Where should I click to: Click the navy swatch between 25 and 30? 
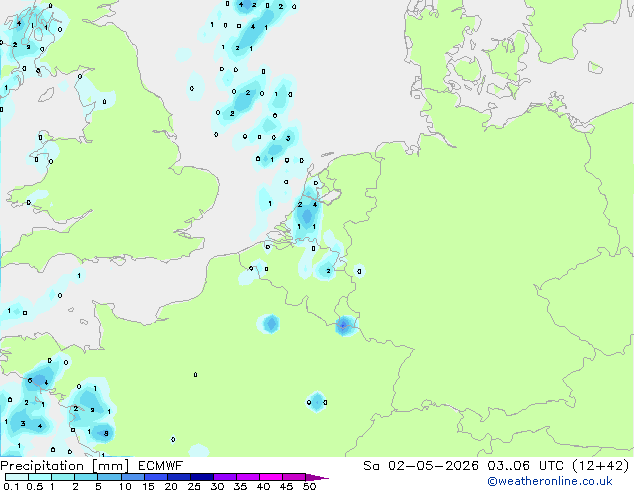pos(202,477)
